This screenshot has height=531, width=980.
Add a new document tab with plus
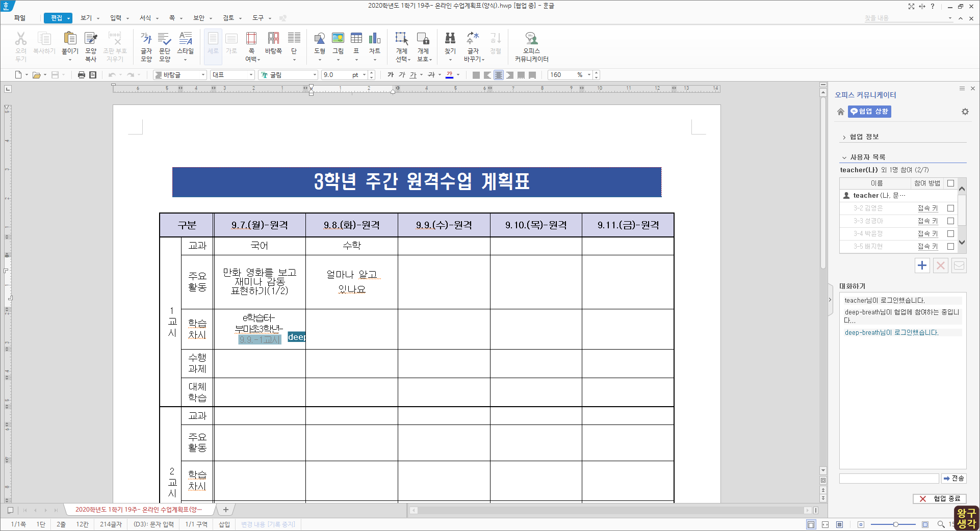point(225,510)
